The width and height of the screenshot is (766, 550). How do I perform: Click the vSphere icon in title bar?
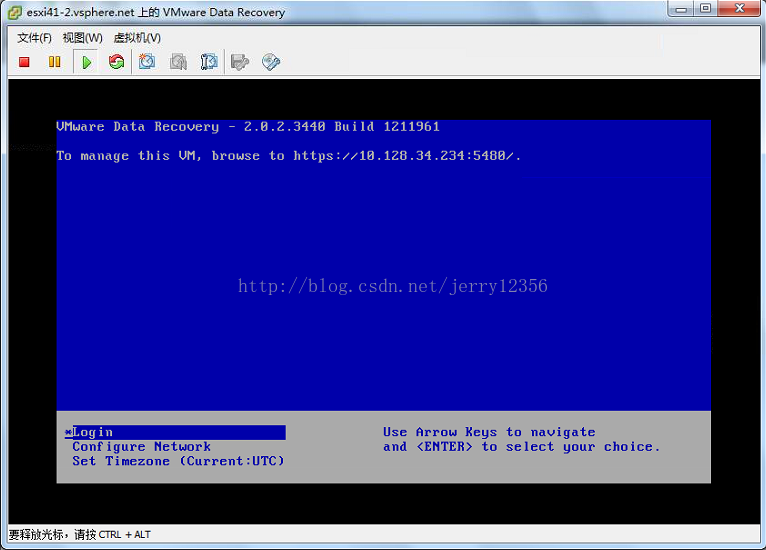[x=15, y=12]
